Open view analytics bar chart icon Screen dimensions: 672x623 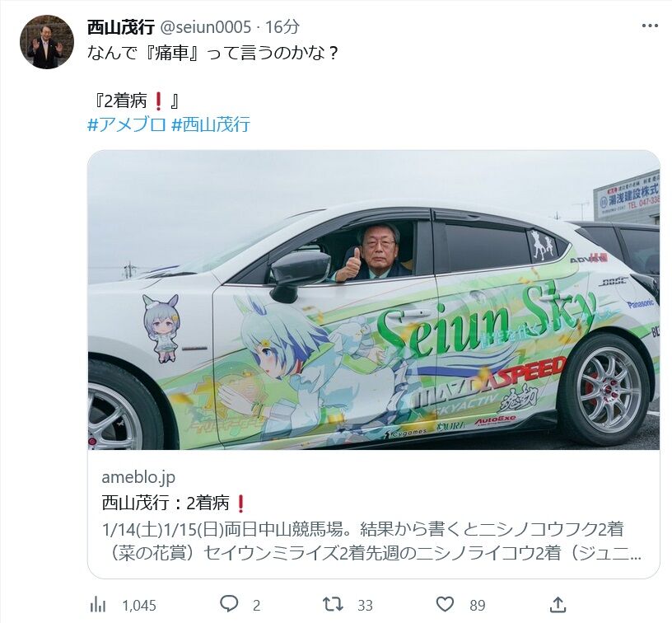pos(98,605)
